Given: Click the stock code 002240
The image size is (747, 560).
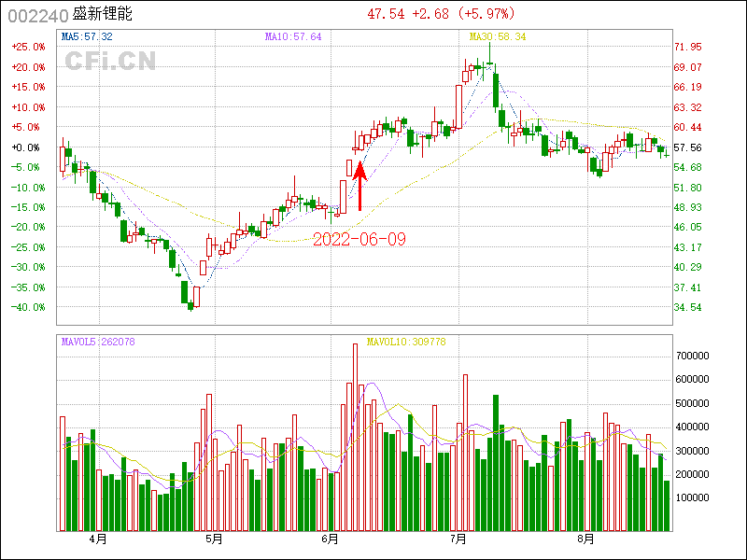Looking at the screenshot, I should (35, 15).
